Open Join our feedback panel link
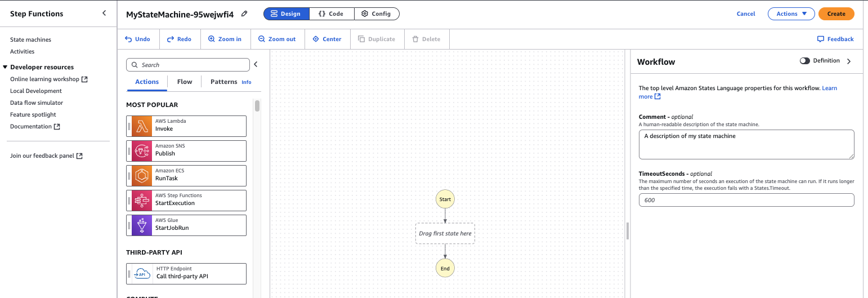Image resolution: width=868 pixels, height=298 pixels. tap(46, 155)
